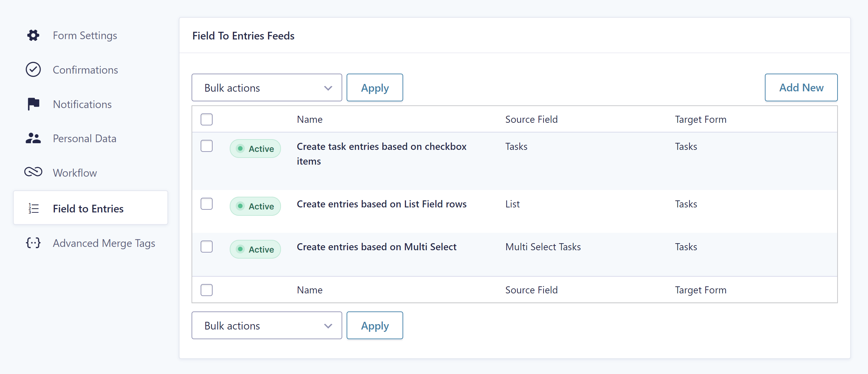Open the bottom Bulk actions dropdown
868x374 pixels.
(266, 325)
